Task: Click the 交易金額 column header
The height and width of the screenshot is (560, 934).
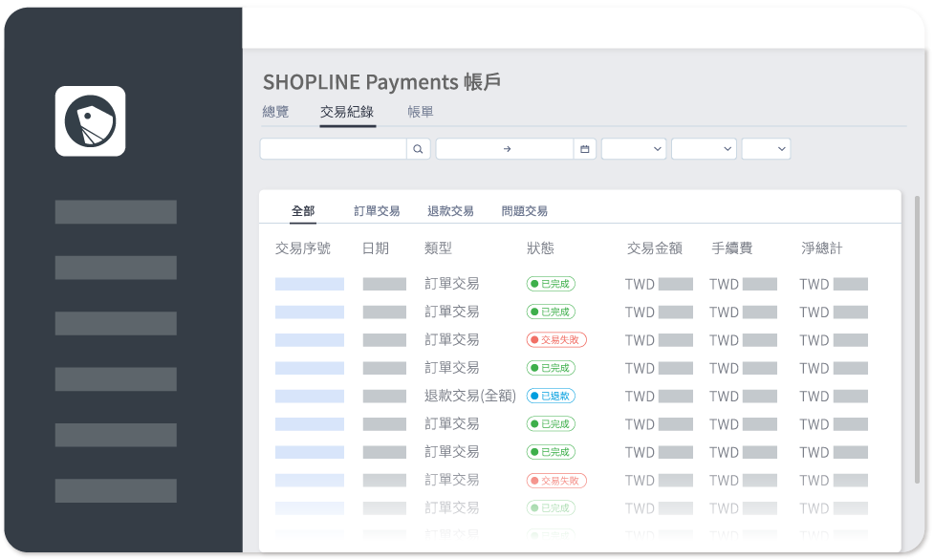Action: pos(655,248)
